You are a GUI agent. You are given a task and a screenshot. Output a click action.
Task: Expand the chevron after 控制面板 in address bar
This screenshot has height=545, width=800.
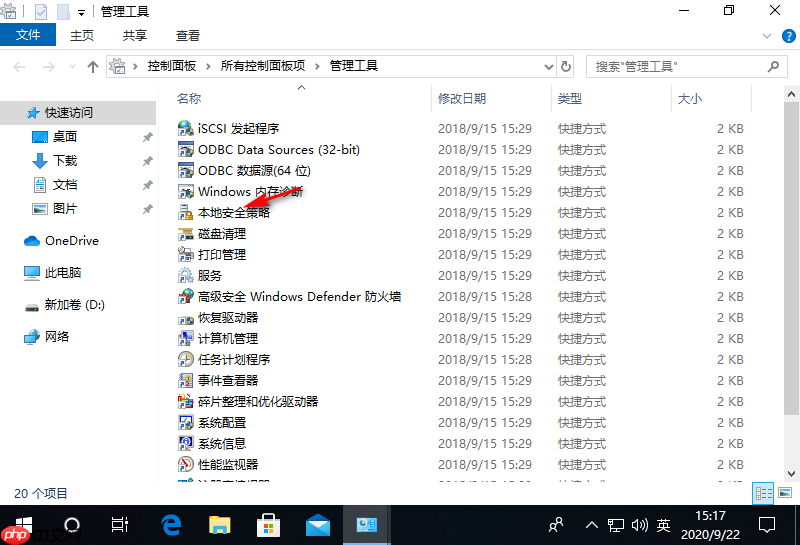pyautogui.click(x=208, y=66)
